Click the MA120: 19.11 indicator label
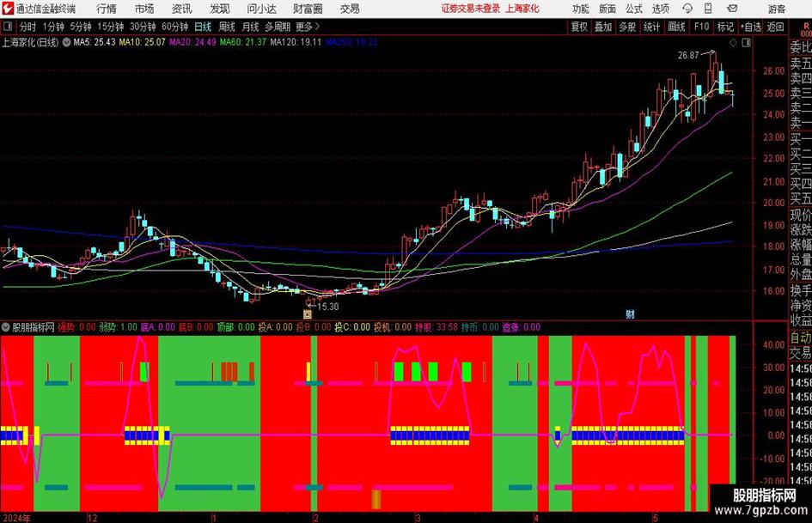The image size is (812, 523). tap(296, 42)
